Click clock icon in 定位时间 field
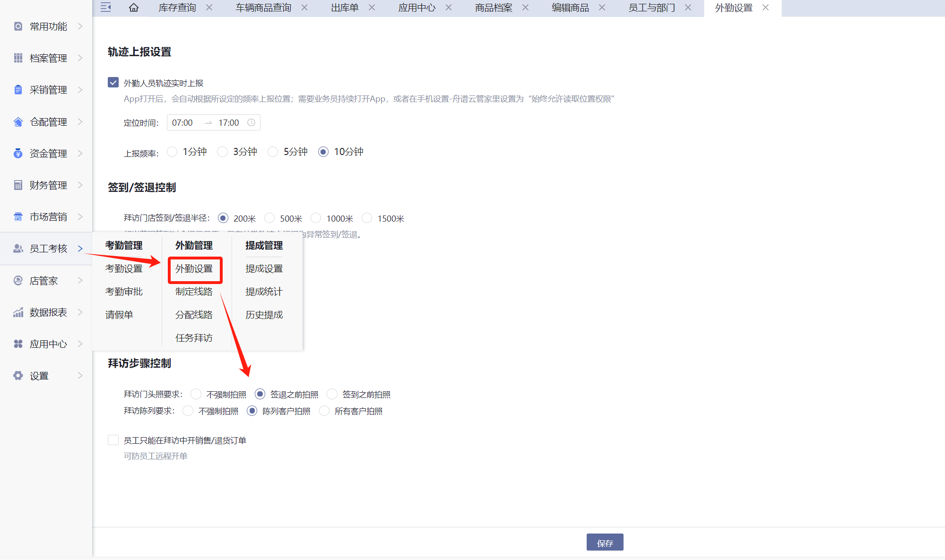This screenshot has width=945, height=560. coord(251,123)
